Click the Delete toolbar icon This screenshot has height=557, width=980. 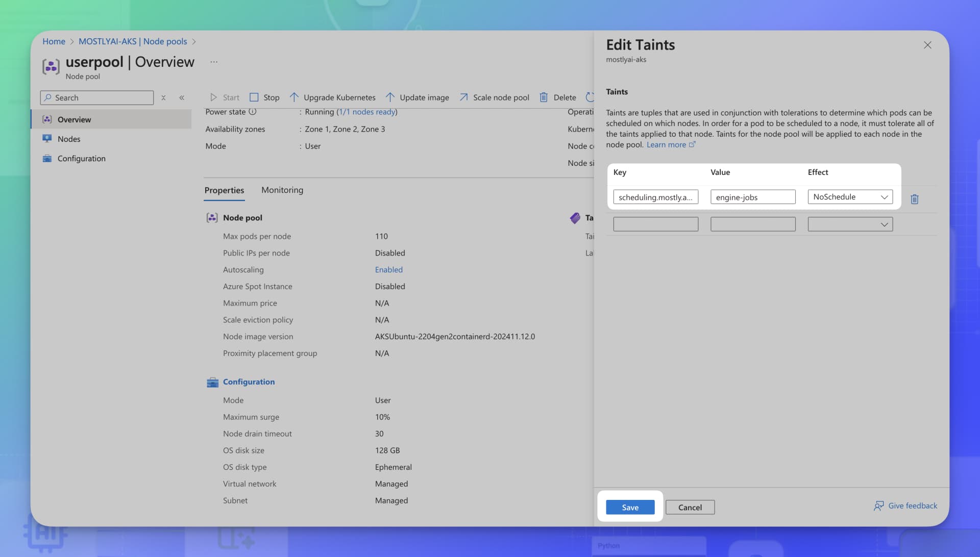click(x=544, y=97)
